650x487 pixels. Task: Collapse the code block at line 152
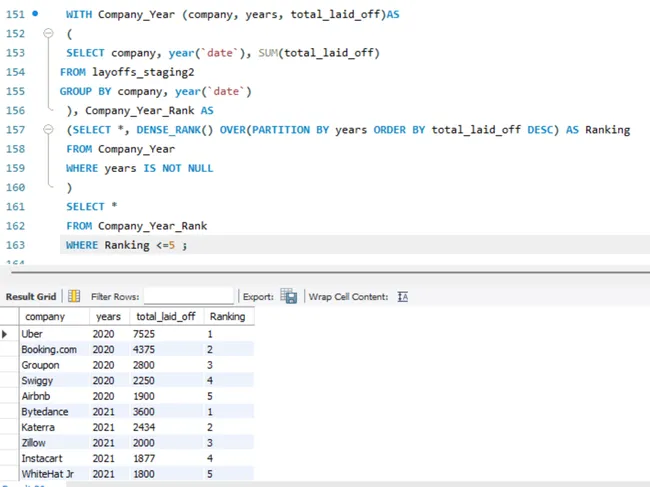[49, 33]
